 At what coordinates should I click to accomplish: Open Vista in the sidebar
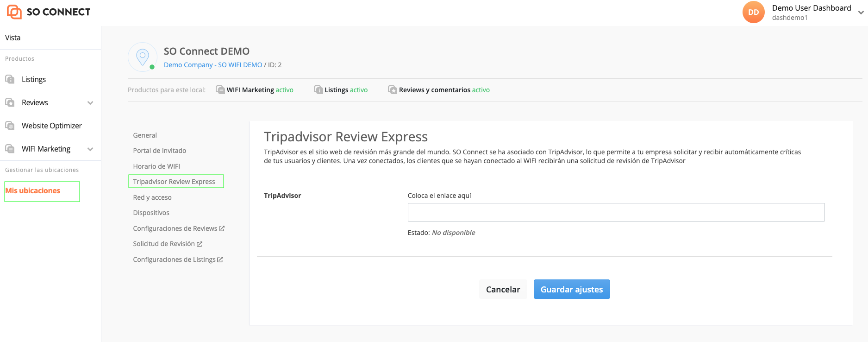click(x=13, y=38)
